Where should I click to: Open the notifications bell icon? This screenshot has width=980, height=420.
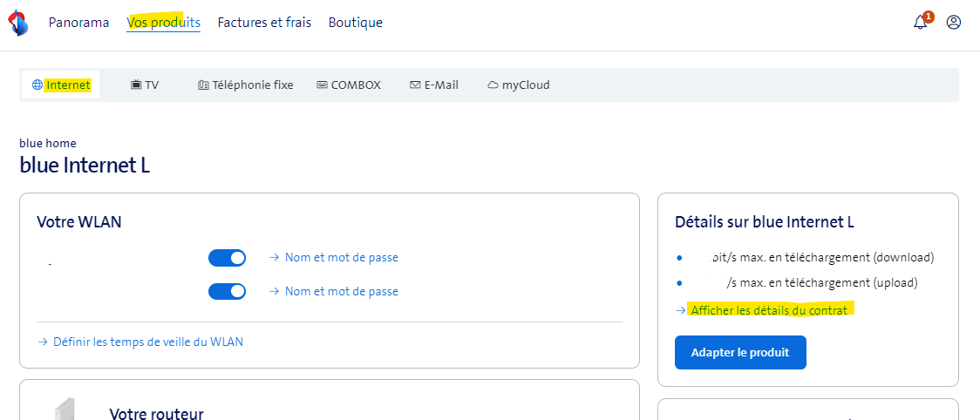[x=921, y=23]
